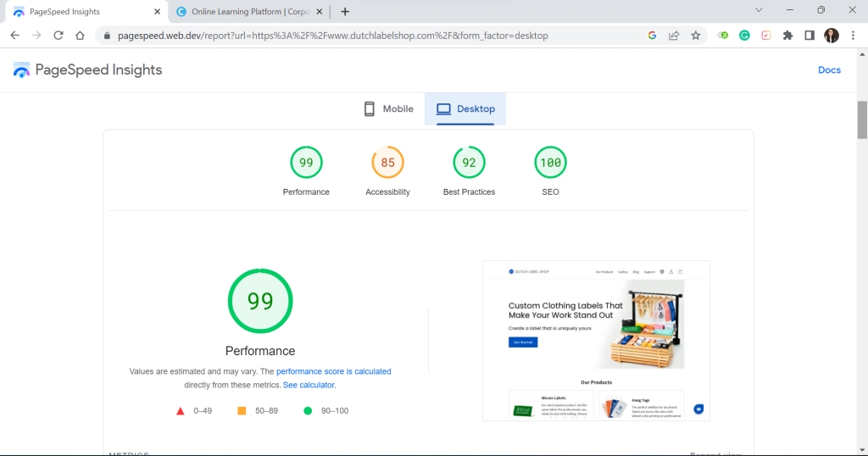This screenshot has width=868, height=456.
Task: Select the Desktop report tab
Action: click(x=465, y=109)
